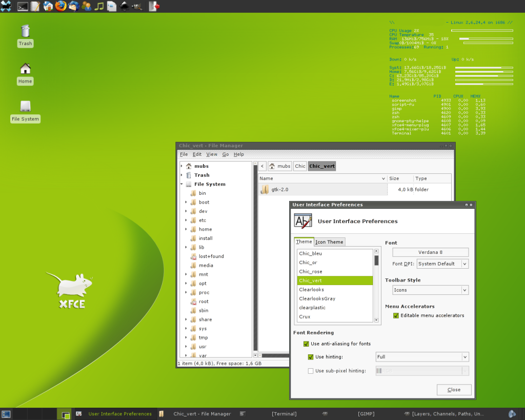The image size is (525, 420).
Task: Open the Xfce main menu icon
Action: 6,6
